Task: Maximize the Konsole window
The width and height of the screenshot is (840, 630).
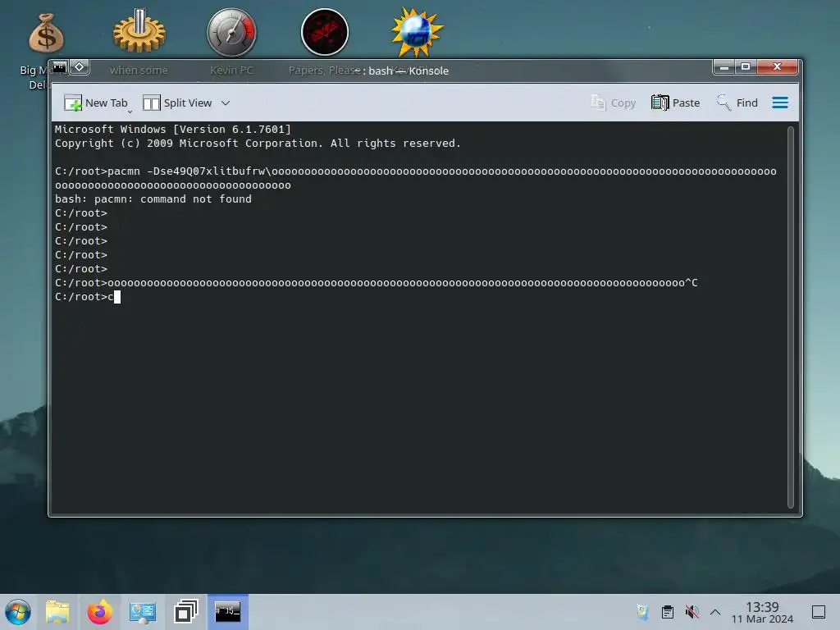Action: pyautogui.click(x=745, y=66)
